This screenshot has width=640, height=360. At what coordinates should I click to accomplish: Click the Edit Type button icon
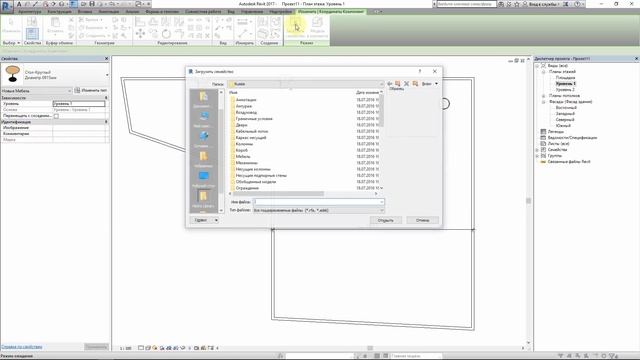(77, 90)
